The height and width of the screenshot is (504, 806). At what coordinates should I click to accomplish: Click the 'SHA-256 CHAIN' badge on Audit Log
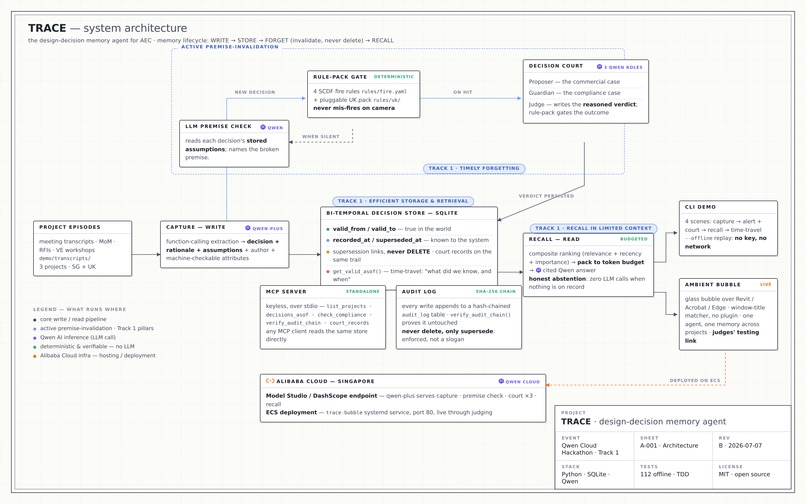496,292
